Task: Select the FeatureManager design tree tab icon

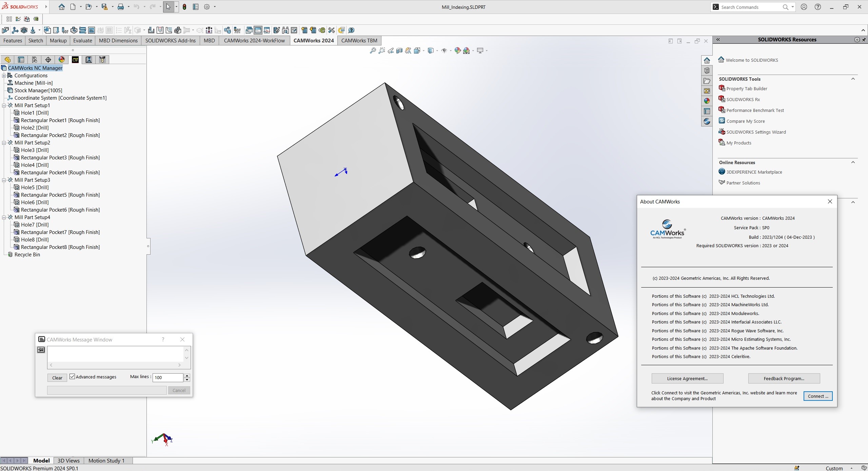Action: [7, 60]
